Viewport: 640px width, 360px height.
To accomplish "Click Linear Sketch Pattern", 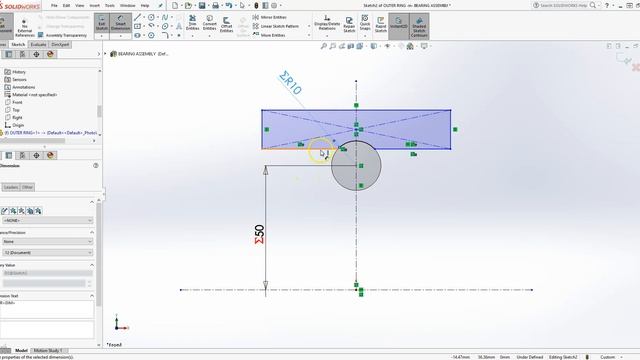I will (276, 26).
